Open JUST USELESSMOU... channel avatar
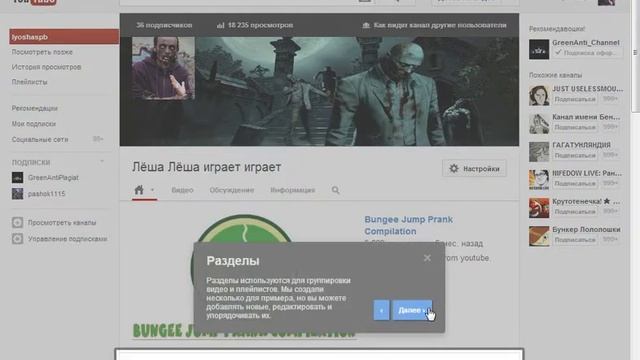The height and width of the screenshot is (360, 640). pos(539,96)
